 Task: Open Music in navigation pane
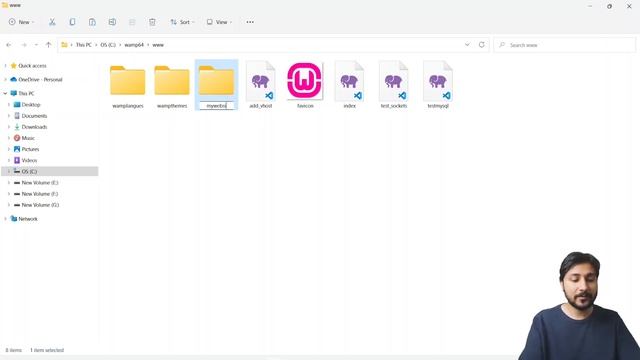(x=28, y=138)
